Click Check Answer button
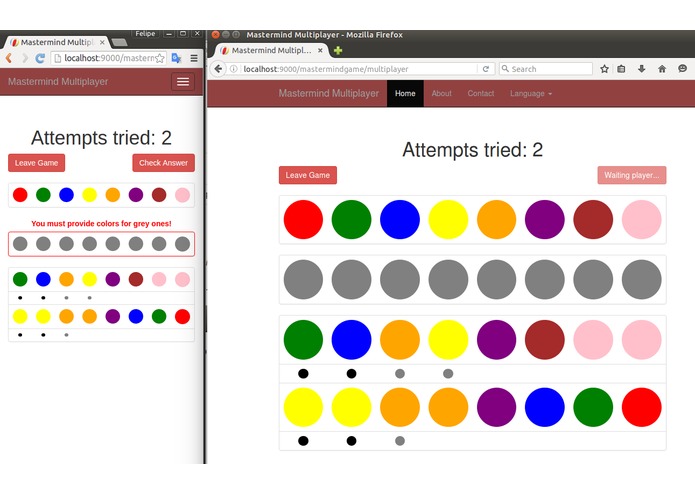The height and width of the screenshot is (494, 695). (x=164, y=163)
